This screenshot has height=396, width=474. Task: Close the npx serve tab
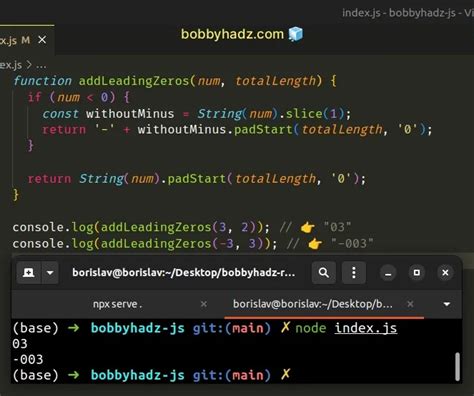(x=204, y=304)
